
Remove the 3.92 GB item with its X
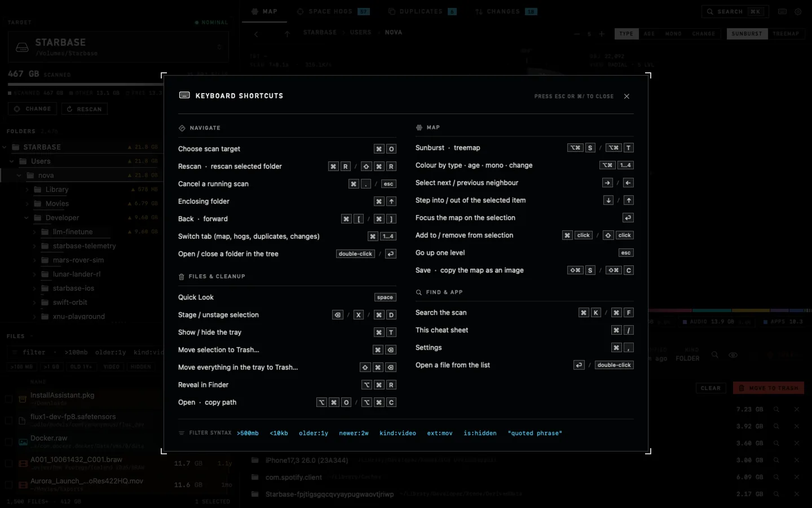click(797, 426)
